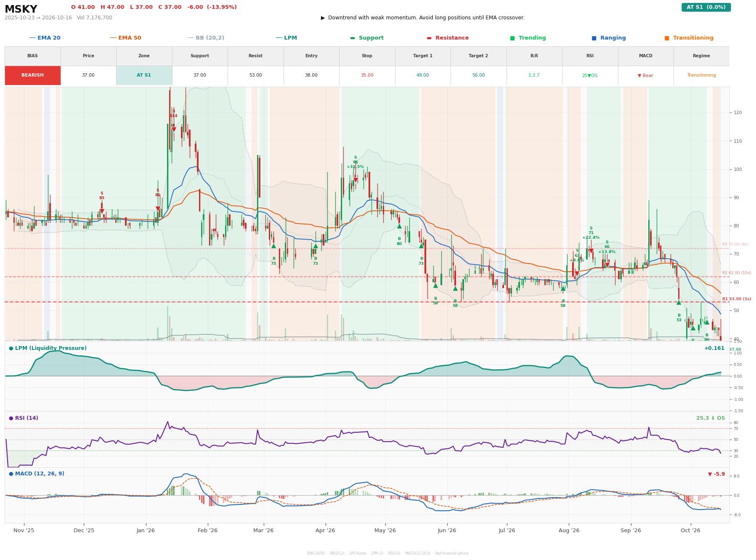Image resolution: width=756 pixels, height=560 pixels.
Task: Click the R:R column header
Action: (x=534, y=56)
